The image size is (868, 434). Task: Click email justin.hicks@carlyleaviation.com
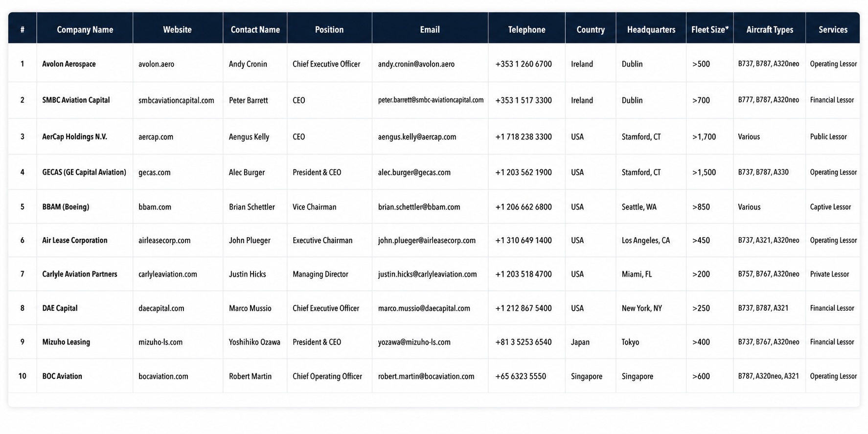[427, 274]
